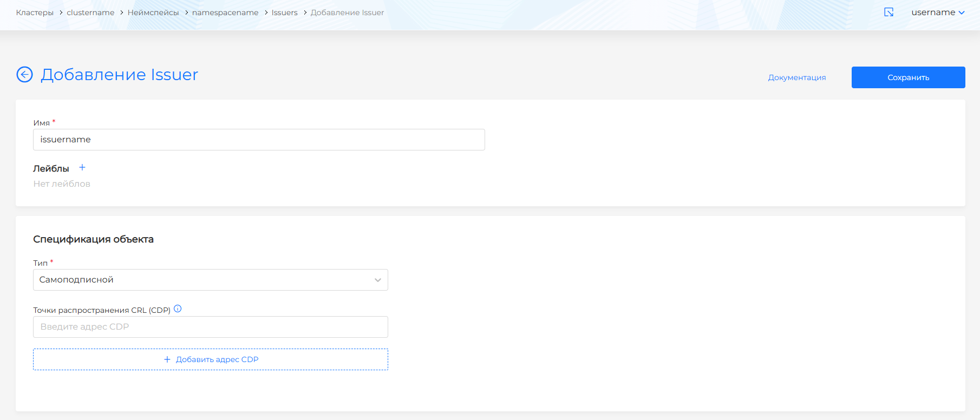The width and height of the screenshot is (980, 420).
Task: Return to Issuers via the breadcrumb
Action: (284, 12)
